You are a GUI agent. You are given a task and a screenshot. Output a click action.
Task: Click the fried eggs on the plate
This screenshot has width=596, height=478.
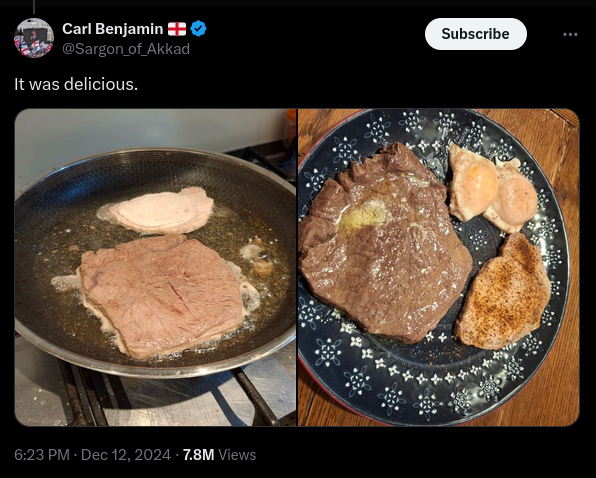(x=493, y=188)
